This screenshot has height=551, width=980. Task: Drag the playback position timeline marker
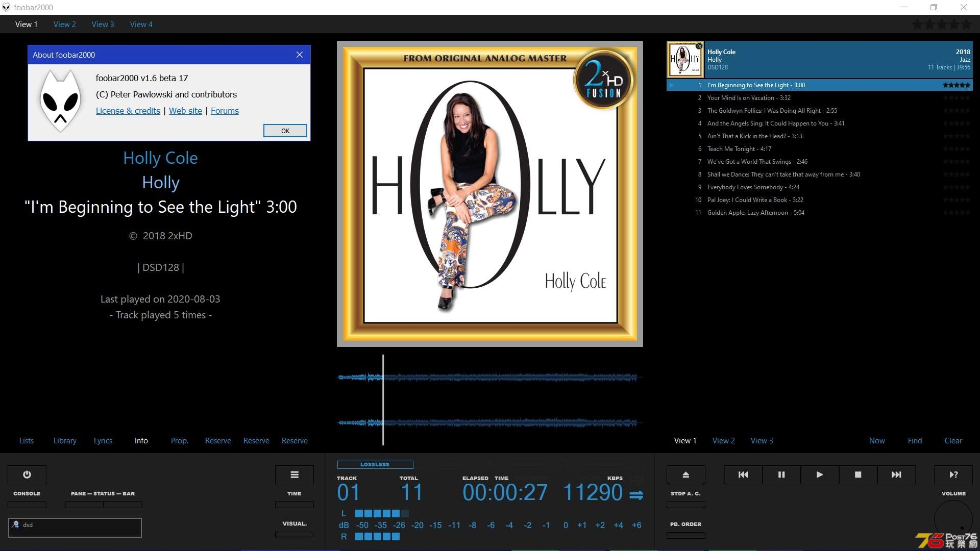click(x=382, y=400)
